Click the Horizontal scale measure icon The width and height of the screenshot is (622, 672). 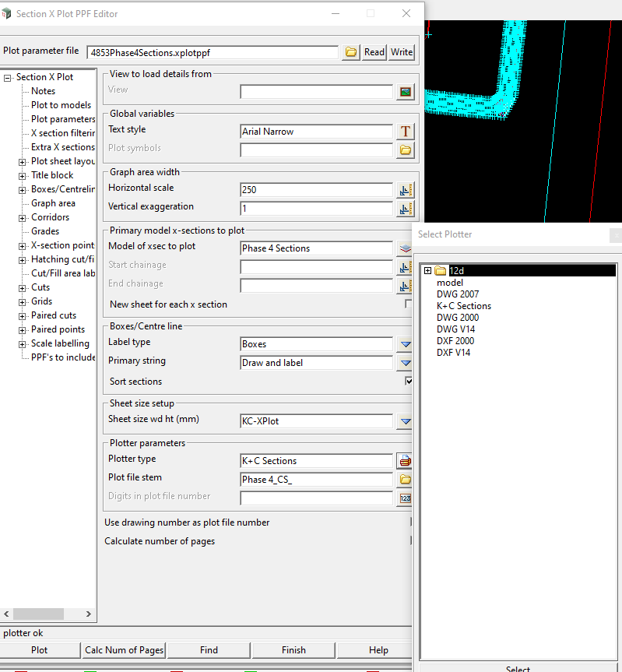point(405,190)
